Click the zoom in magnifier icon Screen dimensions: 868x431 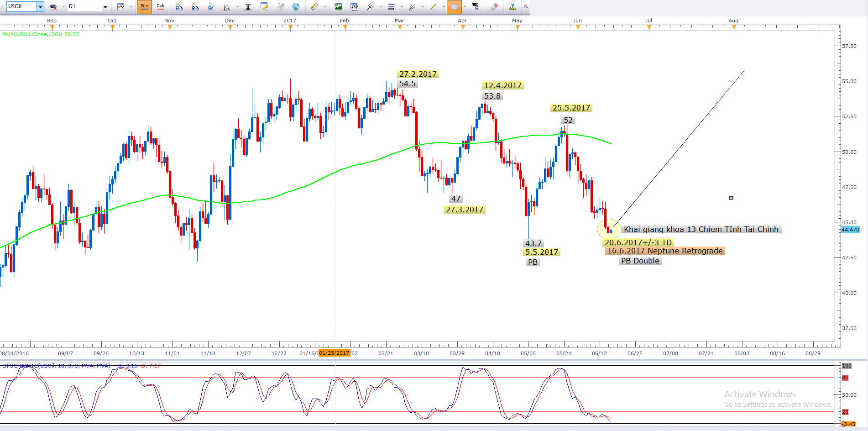coord(179,7)
